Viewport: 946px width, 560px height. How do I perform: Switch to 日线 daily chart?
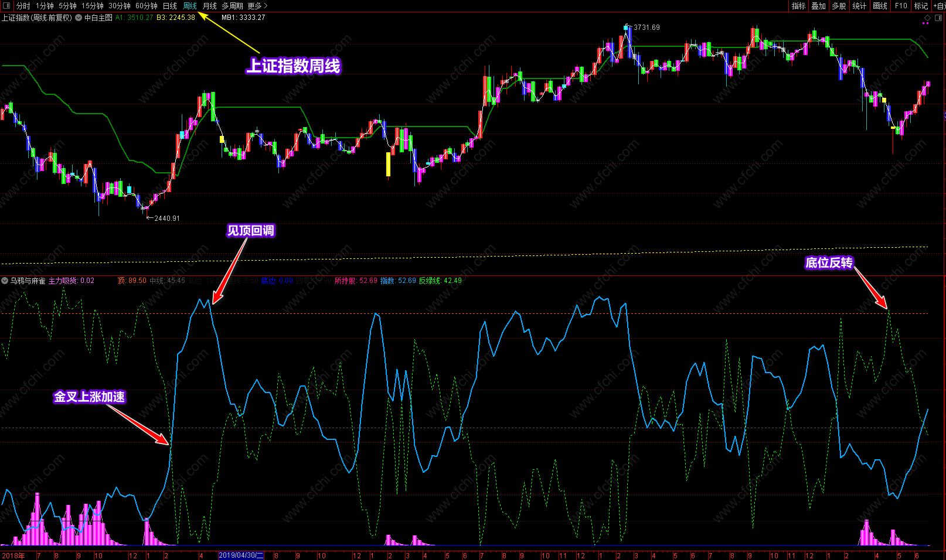coord(170,6)
